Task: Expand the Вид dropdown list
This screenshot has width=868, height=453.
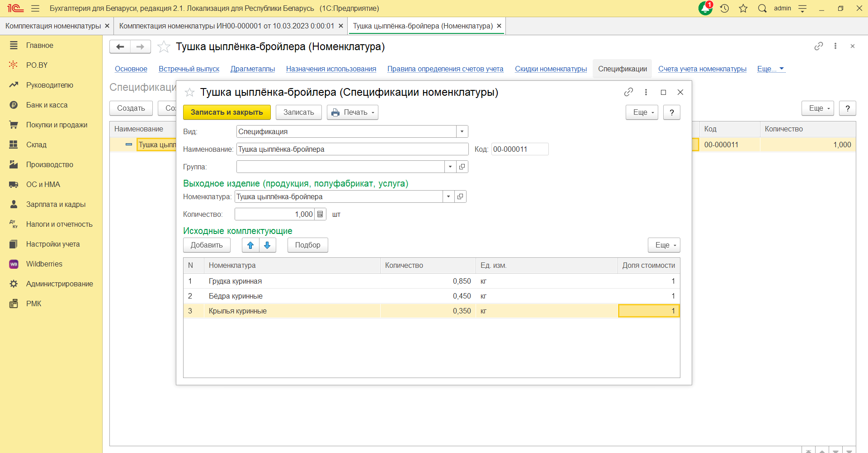Action: (462, 132)
